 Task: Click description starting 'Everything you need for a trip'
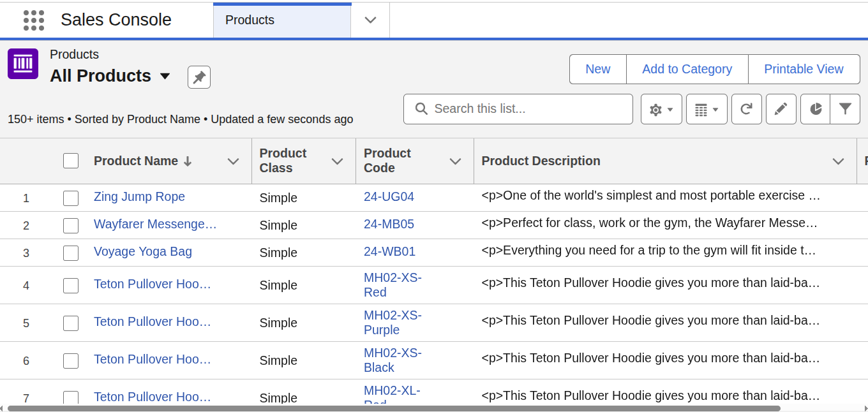[x=648, y=250]
